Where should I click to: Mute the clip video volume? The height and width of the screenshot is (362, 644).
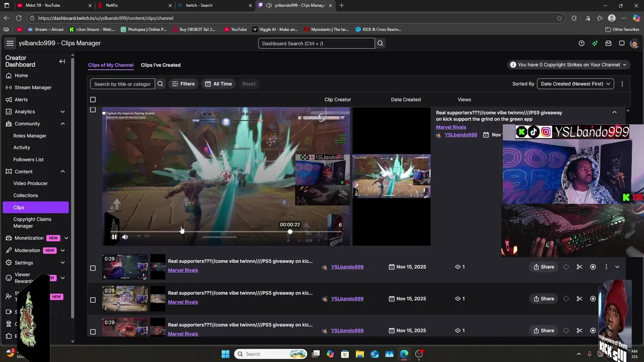point(125,237)
